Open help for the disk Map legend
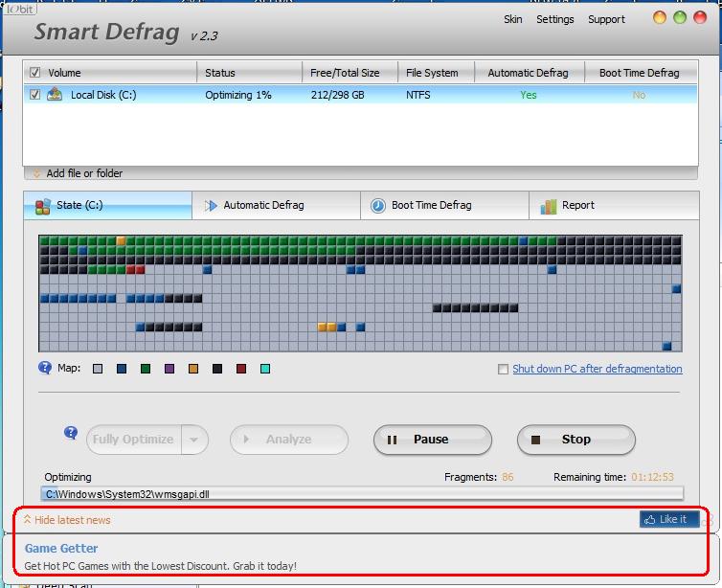Image resolution: width=722 pixels, height=588 pixels. [x=45, y=368]
